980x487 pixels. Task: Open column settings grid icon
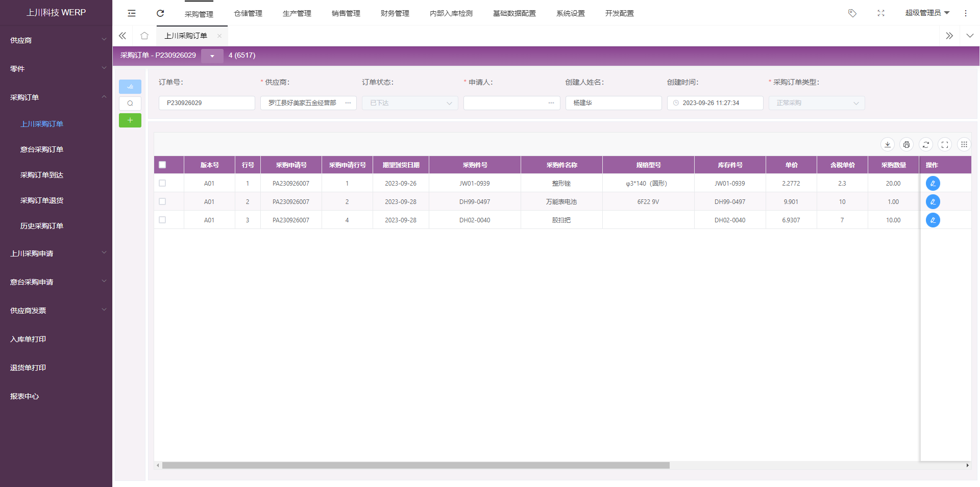click(964, 145)
